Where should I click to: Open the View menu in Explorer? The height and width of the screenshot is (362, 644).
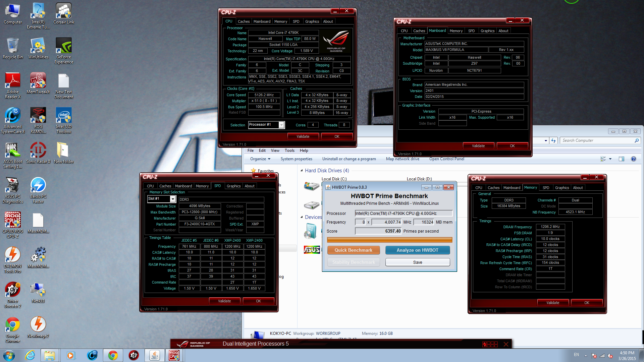pos(275,150)
